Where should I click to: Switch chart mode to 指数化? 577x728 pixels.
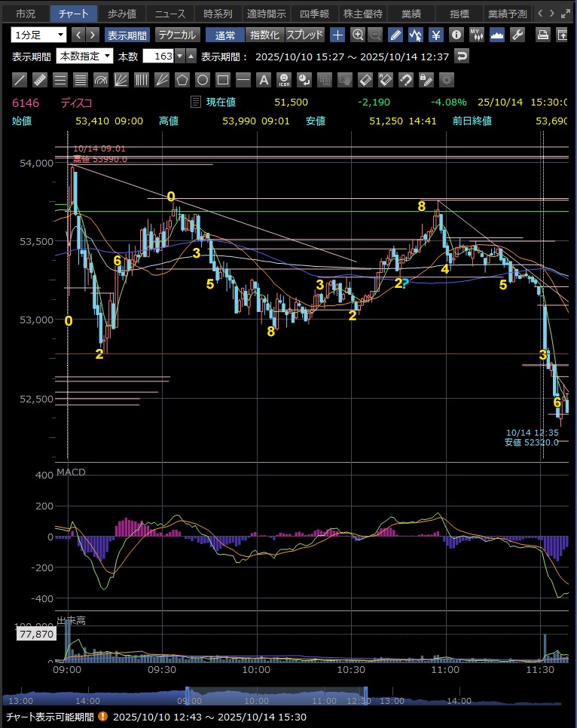(264, 35)
